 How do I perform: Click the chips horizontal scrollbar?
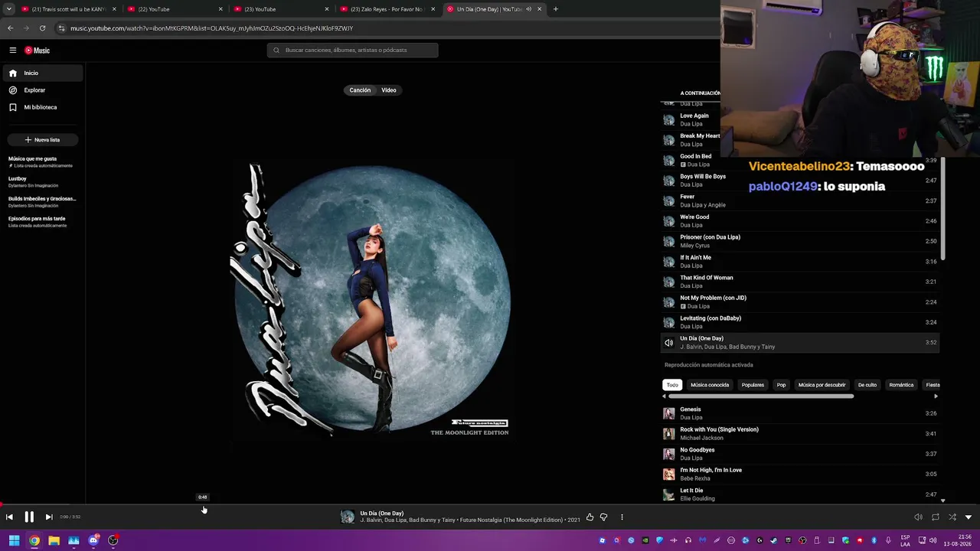point(761,396)
